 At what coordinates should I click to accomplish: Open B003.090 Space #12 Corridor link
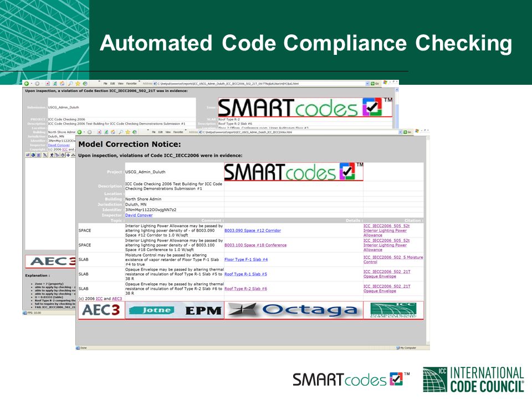[x=253, y=231]
